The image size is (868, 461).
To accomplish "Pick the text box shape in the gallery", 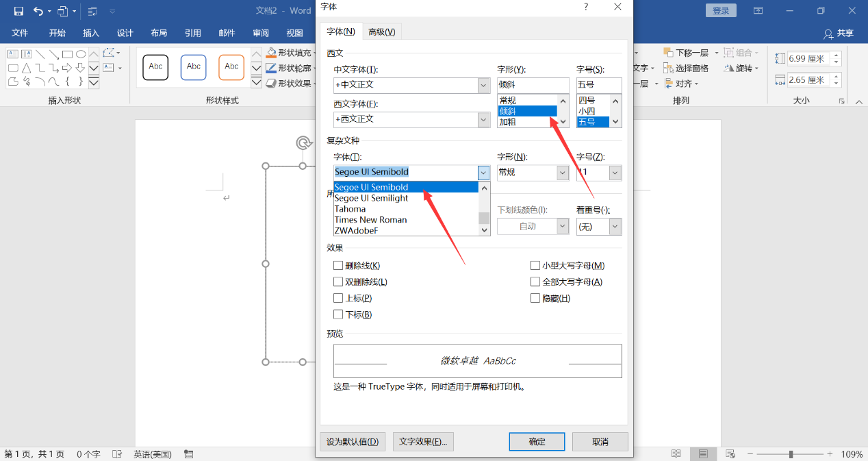I will tap(13, 54).
